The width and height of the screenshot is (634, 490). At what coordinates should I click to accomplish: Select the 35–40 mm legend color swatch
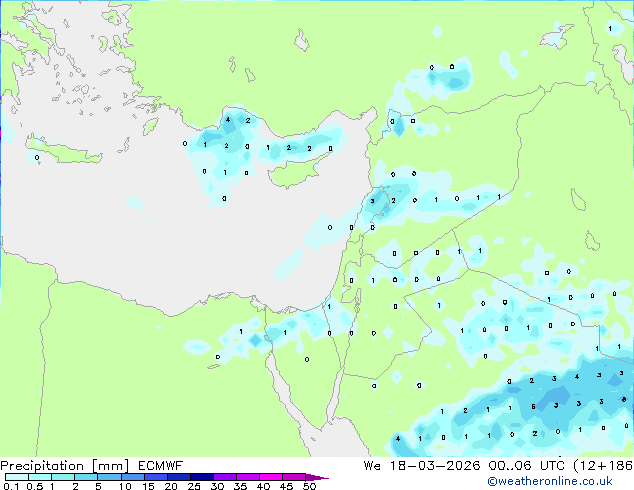click(x=247, y=477)
